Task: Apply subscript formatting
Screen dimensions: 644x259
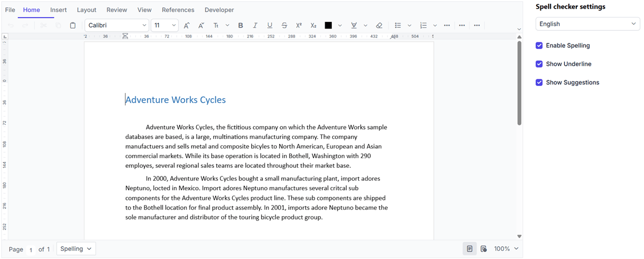Action: coord(313,25)
